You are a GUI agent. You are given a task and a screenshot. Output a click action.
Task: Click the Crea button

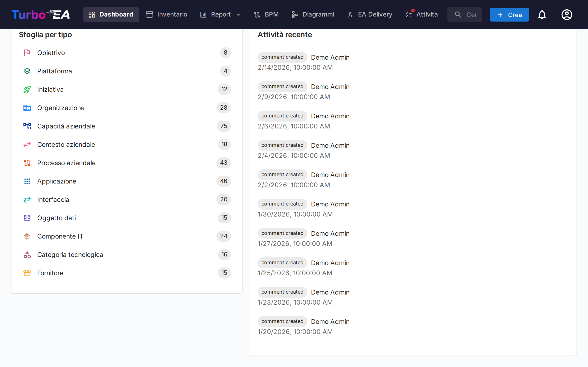pyautogui.click(x=509, y=14)
